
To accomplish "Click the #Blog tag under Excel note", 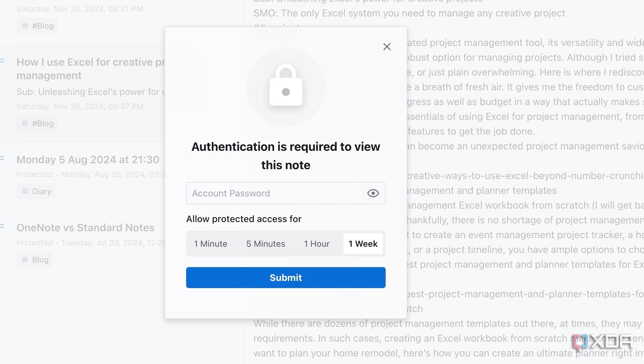I will (x=37, y=124).
